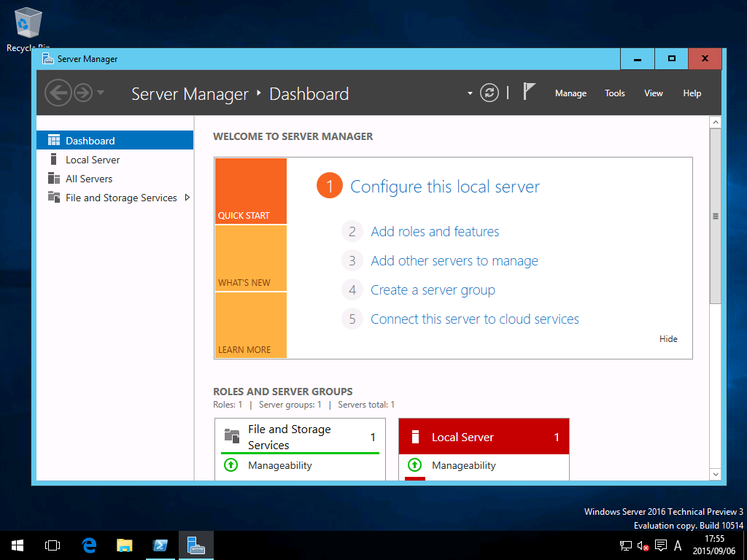Open the Windows Start menu

tap(18, 545)
